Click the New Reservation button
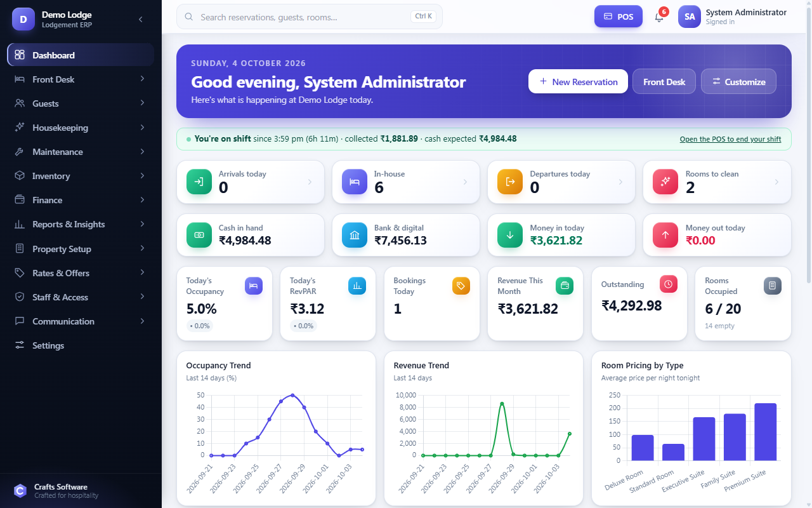812x508 pixels. click(x=578, y=81)
